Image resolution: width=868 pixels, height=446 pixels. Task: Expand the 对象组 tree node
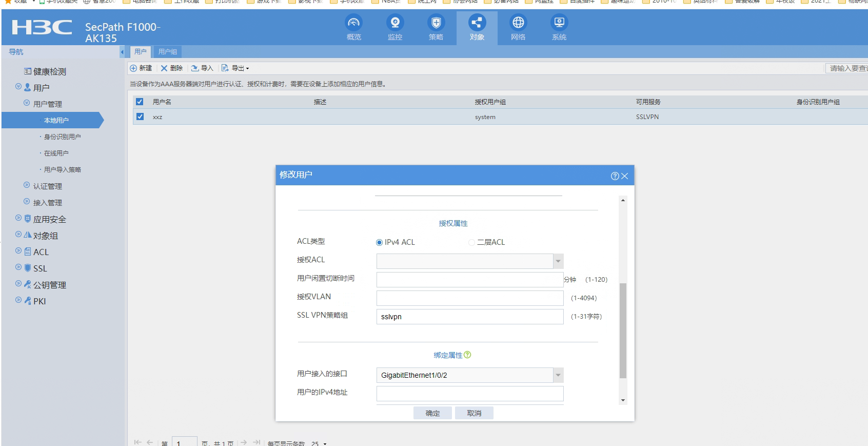pos(18,234)
